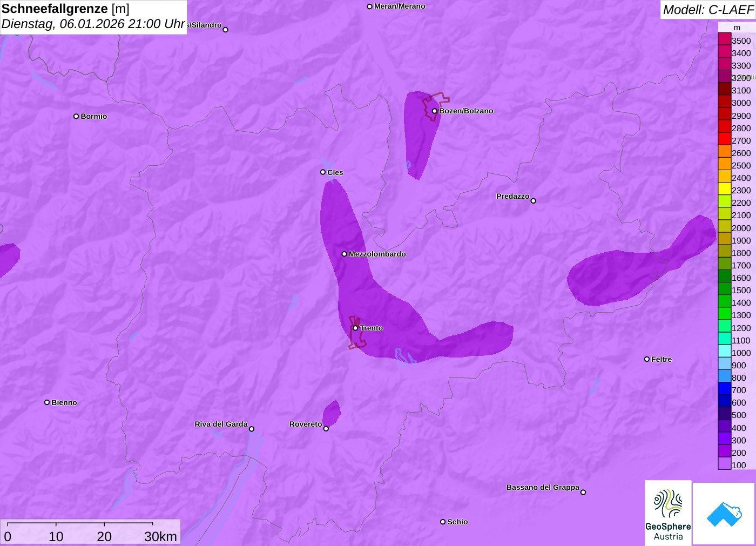
Task: Click the '20' scale bar label
Action: point(104,536)
